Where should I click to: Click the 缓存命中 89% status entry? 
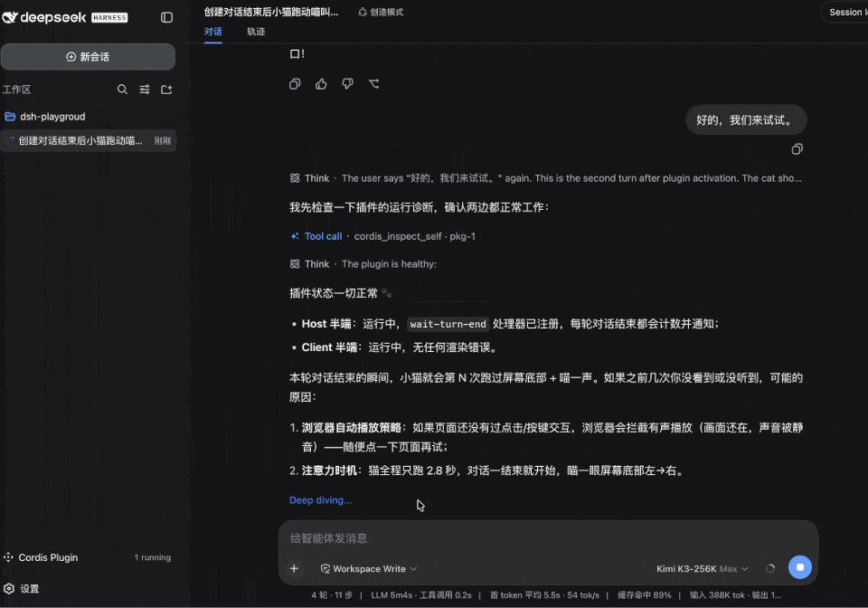645,595
